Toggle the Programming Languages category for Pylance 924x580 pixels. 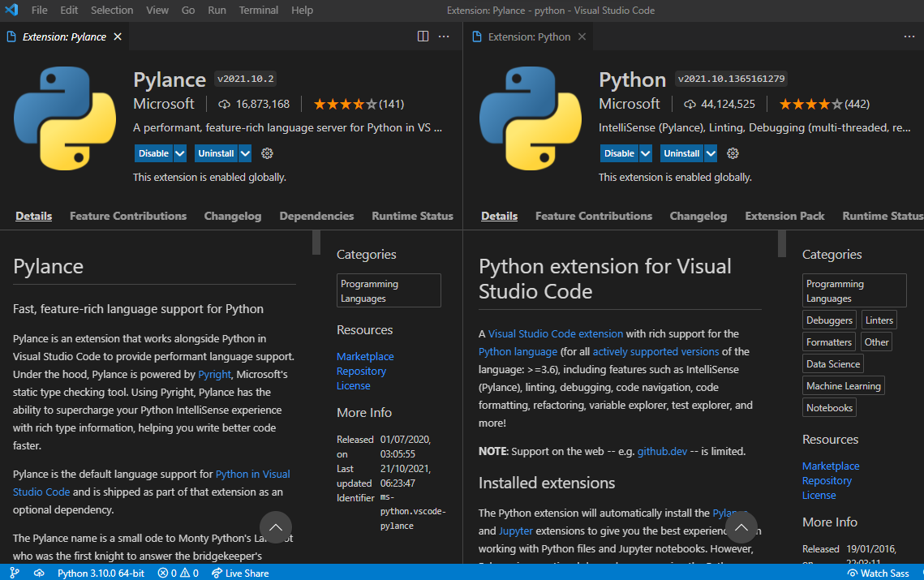(388, 290)
